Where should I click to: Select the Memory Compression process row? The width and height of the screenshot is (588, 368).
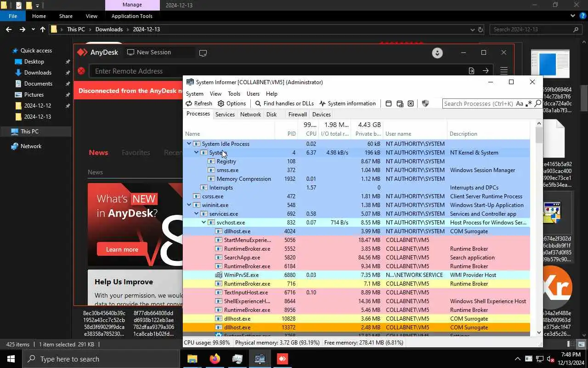[x=356, y=179]
